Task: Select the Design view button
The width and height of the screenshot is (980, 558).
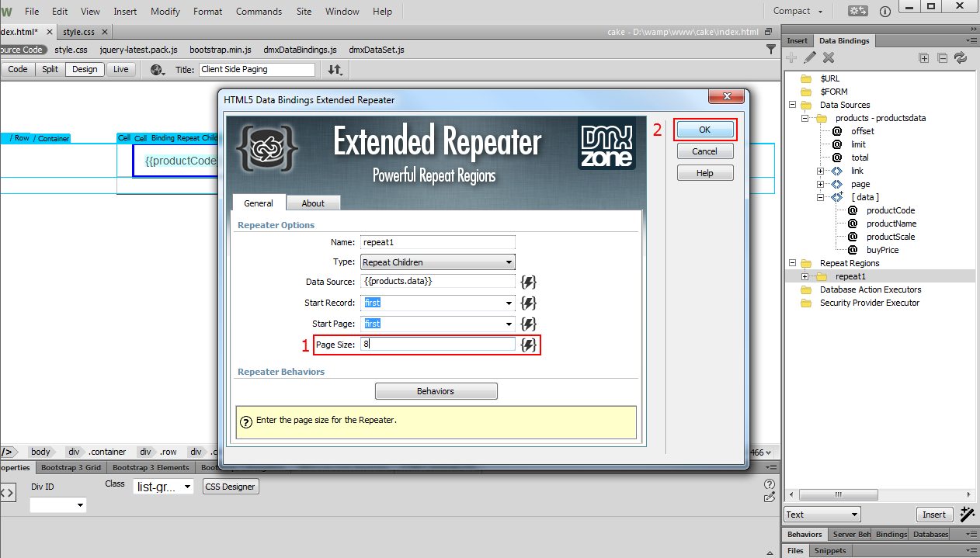Action: point(85,69)
